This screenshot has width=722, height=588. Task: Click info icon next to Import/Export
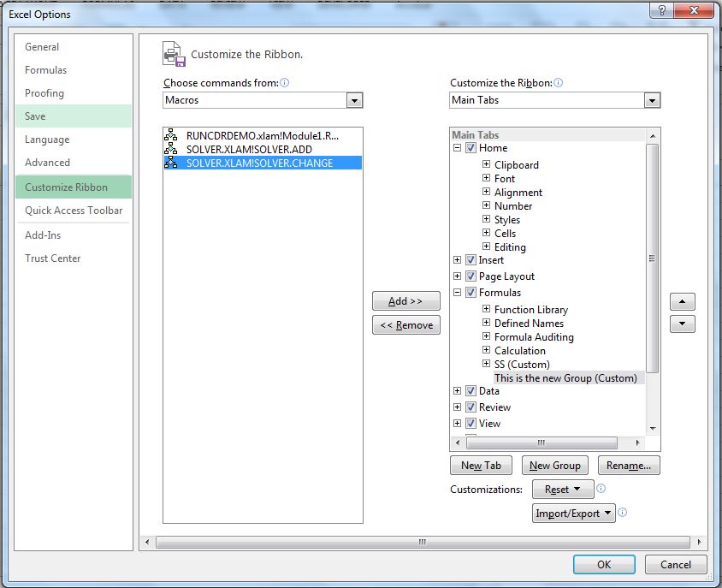(622, 513)
